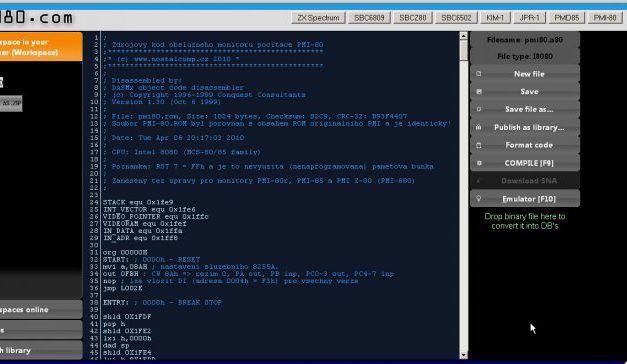Click the New file button
The height and width of the screenshot is (364, 627).
click(525, 74)
